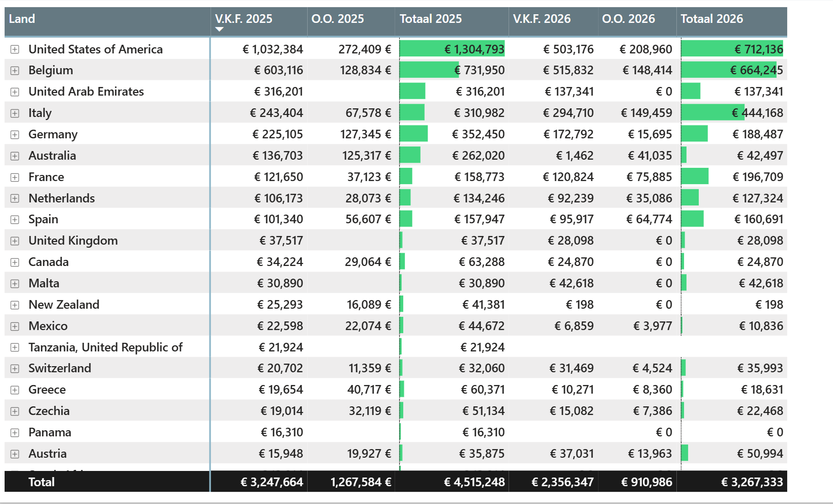Image resolution: width=833 pixels, height=504 pixels.
Task: Select France's O.O. 2026 value € 75,885
Action: tap(649, 177)
